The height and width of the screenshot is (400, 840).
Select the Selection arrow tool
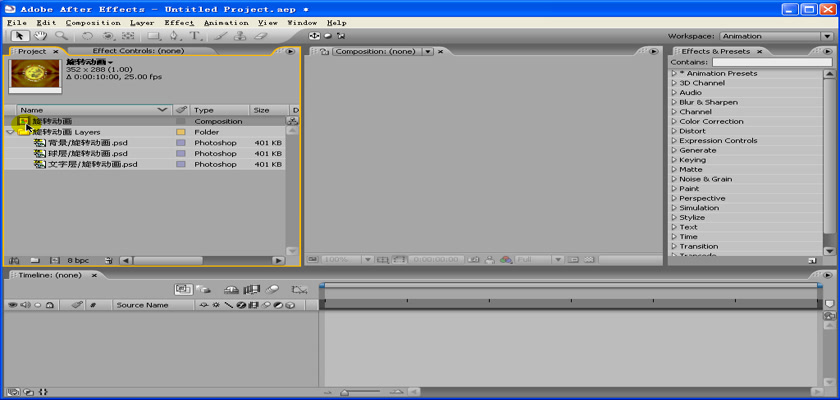20,36
